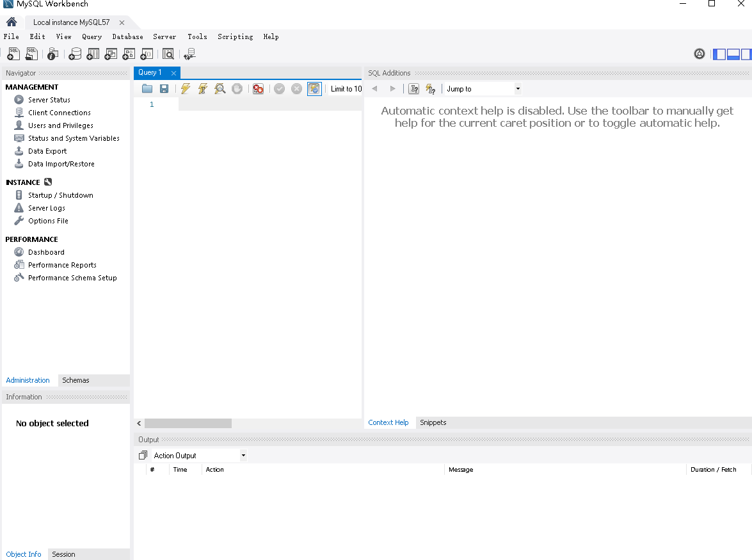Open the Action Output type dropdown
Screen dimensions: 752x560
(200, 456)
